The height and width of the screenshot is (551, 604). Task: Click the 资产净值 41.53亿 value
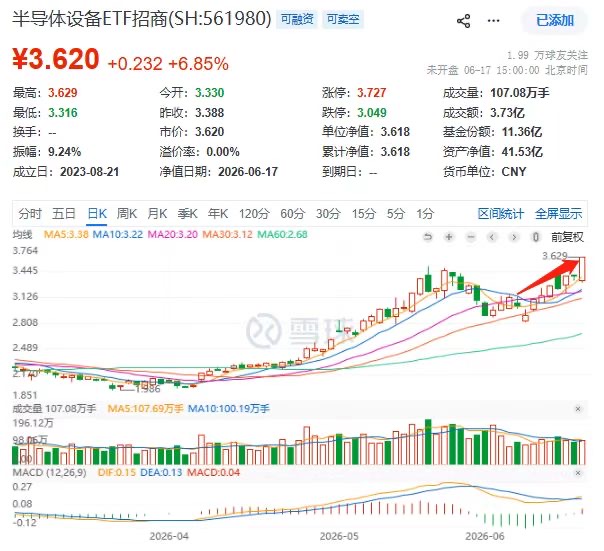tap(522, 152)
